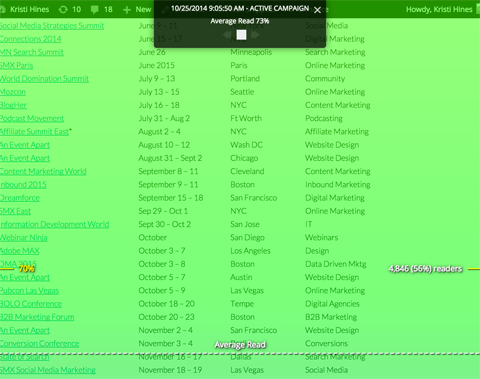Visit the MN Search Summit link
This screenshot has width=480, height=379.
(x=32, y=52)
